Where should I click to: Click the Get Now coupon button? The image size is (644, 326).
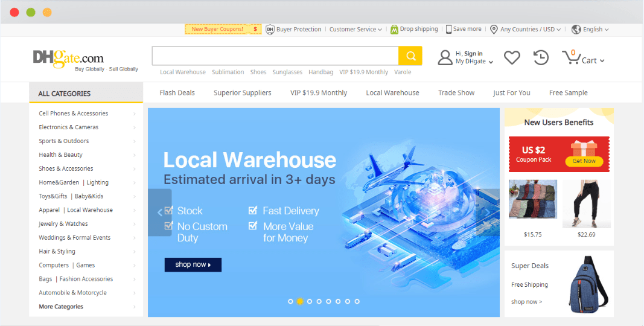[584, 161]
